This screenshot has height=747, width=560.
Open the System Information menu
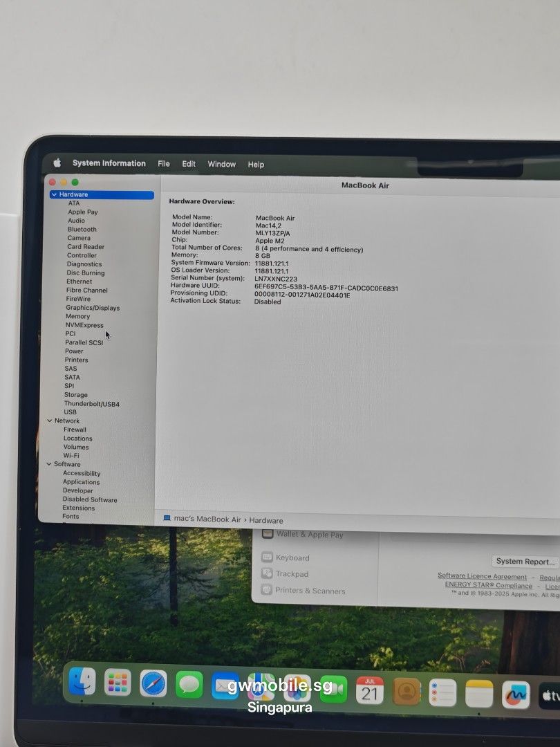(x=109, y=163)
